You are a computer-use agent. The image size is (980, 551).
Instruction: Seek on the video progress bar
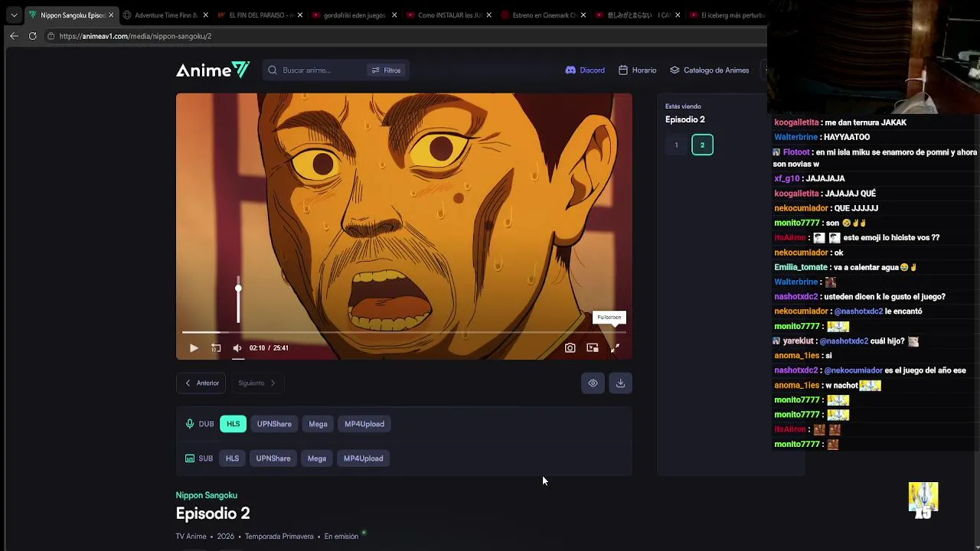click(x=404, y=332)
